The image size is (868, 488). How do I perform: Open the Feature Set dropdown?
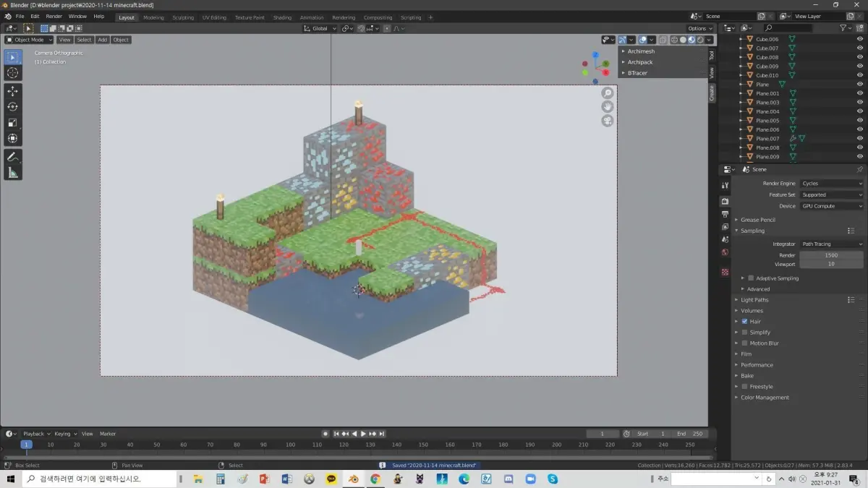pyautogui.click(x=831, y=194)
